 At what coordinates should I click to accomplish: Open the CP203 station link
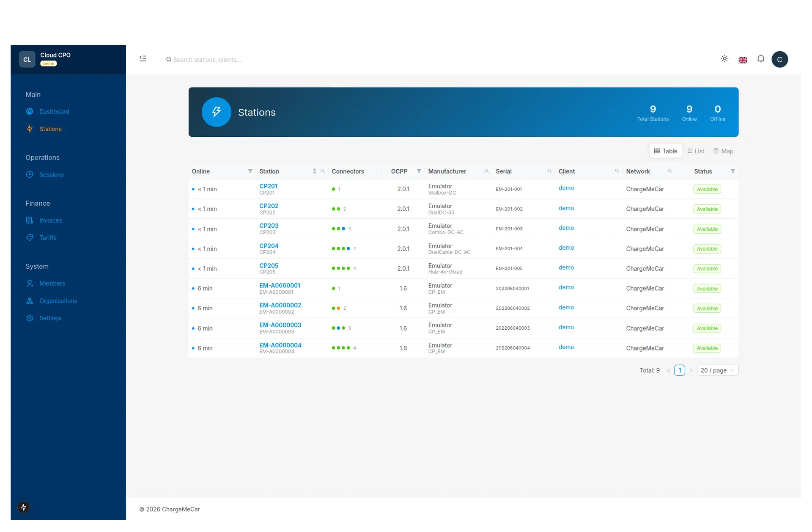(269, 226)
